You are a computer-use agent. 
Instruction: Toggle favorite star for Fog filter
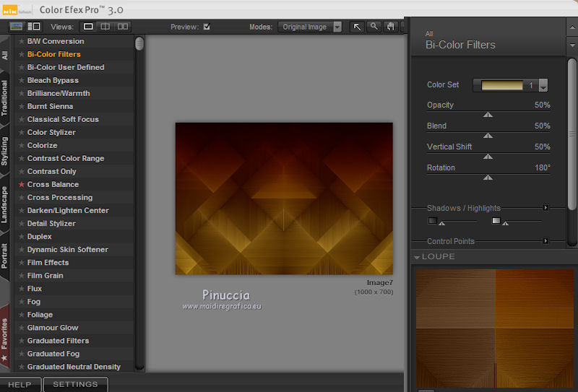(x=22, y=302)
